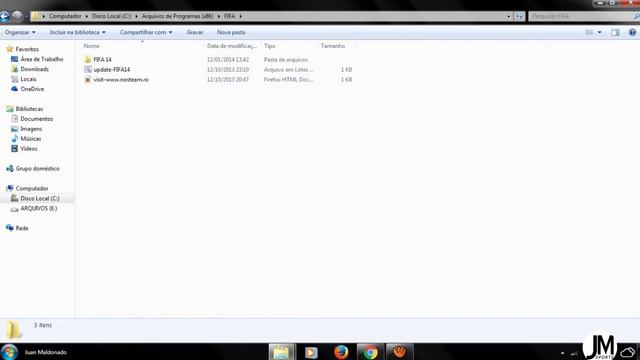Image resolution: width=640 pixels, height=360 pixels.
Task: Open the media player taskbar icon
Action: pyautogui.click(x=311, y=352)
